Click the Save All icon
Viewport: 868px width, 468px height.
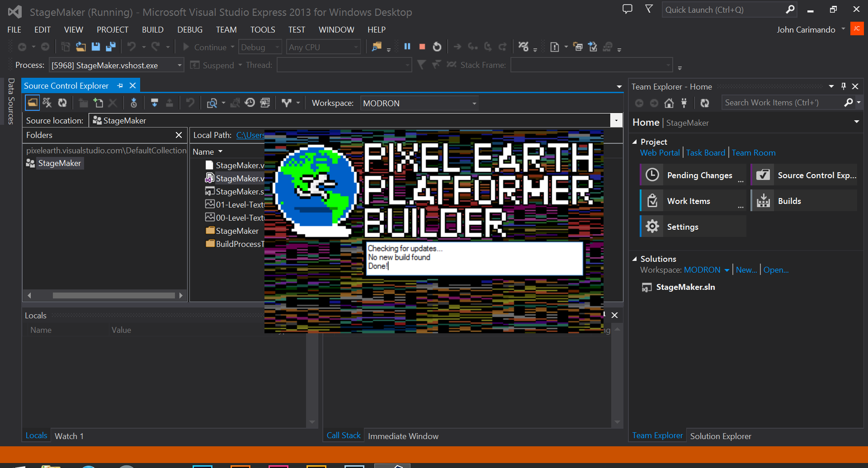tap(111, 47)
